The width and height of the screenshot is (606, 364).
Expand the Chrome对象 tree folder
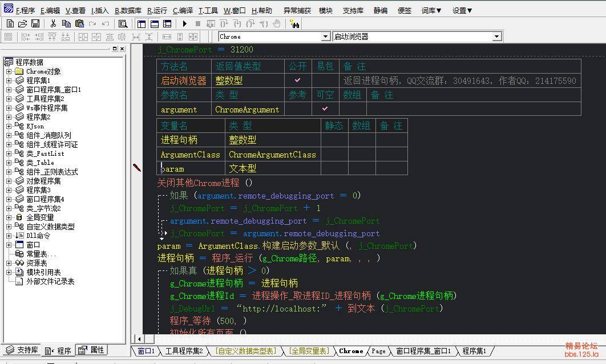tap(9, 71)
